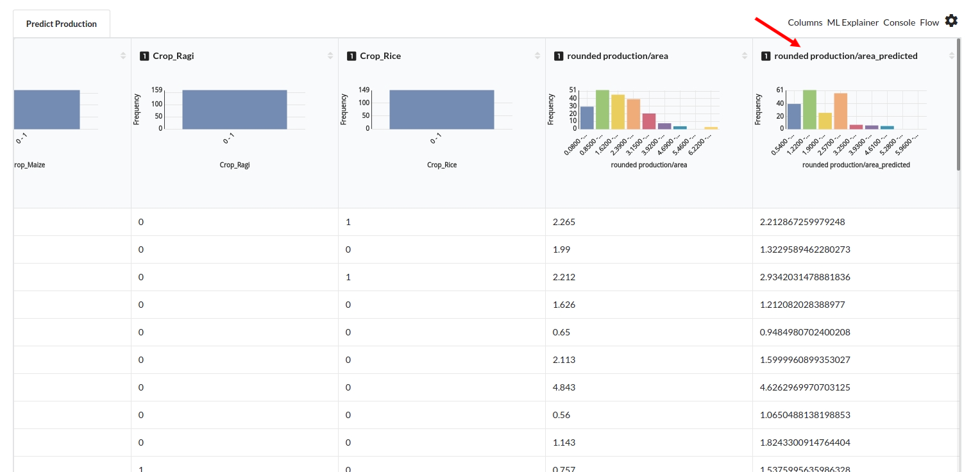Screen dimensions: 980x472
Task: Select cell with value 1.0650488138198853
Action: (x=856, y=415)
